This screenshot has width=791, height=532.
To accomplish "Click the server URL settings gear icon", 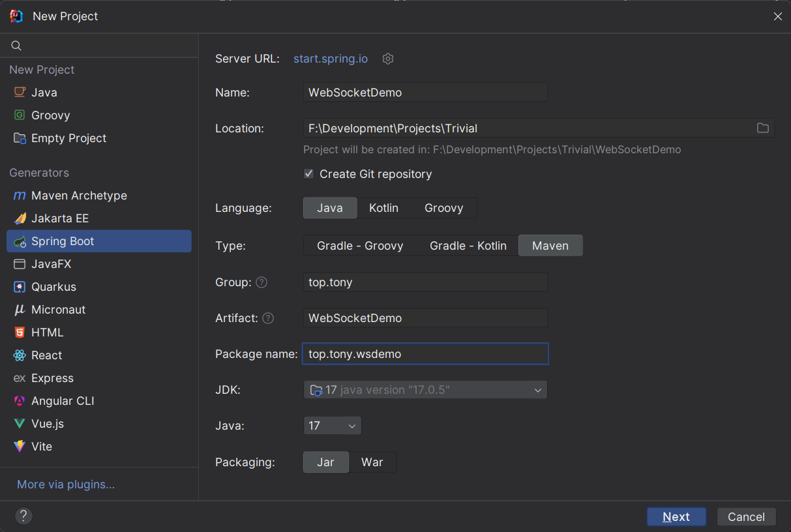I will [x=388, y=59].
